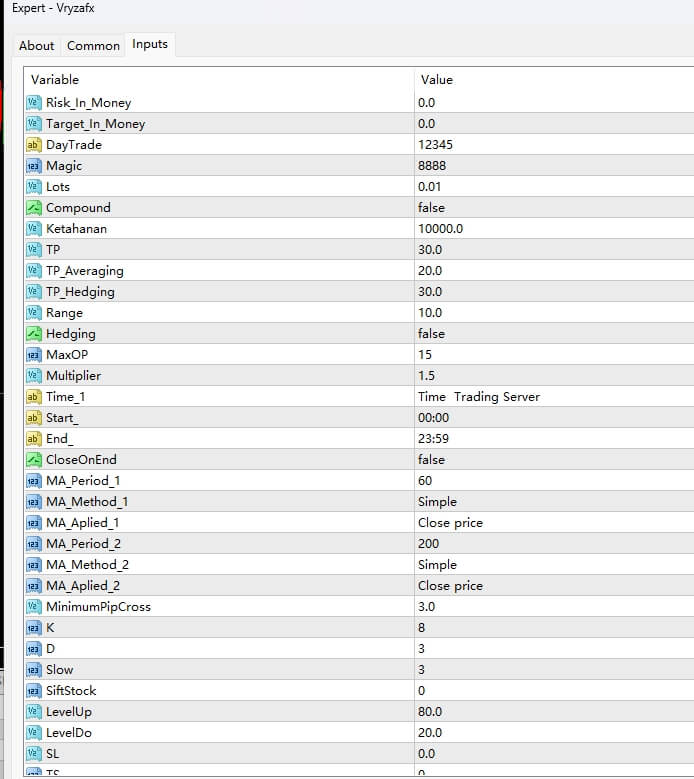
Task: Edit the DayTrade value 12345
Action: tap(435, 145)
